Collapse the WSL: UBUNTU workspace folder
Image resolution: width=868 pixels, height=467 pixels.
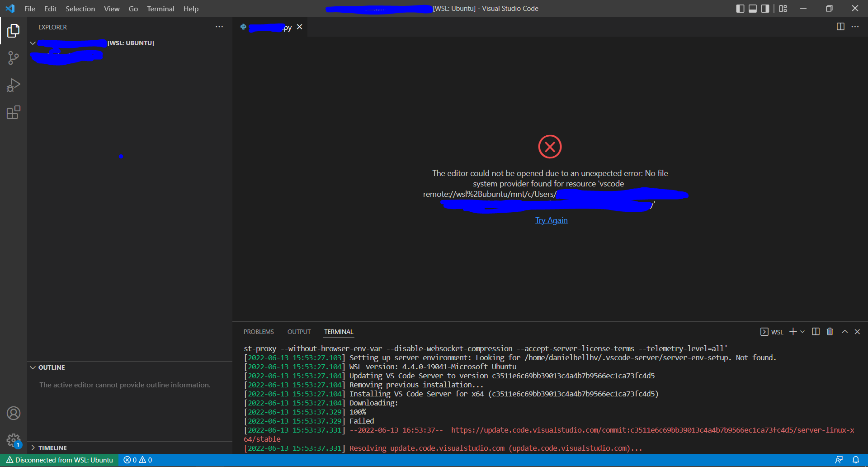click(33, 43)
